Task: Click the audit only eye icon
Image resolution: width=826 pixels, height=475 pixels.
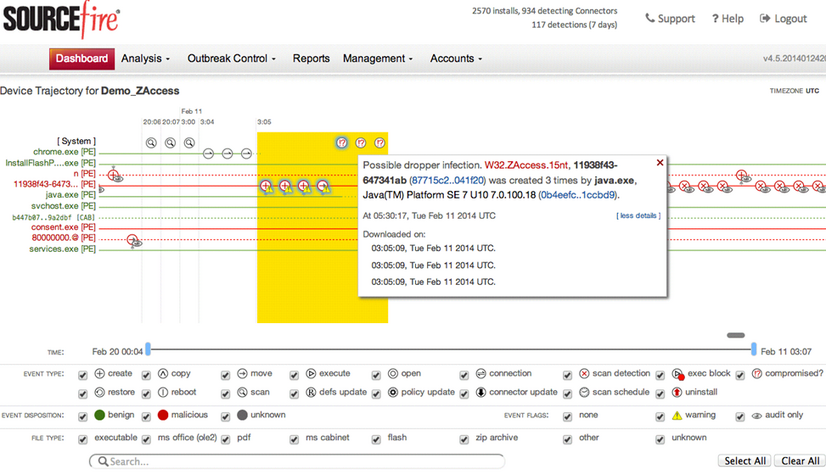Action: 757,415
